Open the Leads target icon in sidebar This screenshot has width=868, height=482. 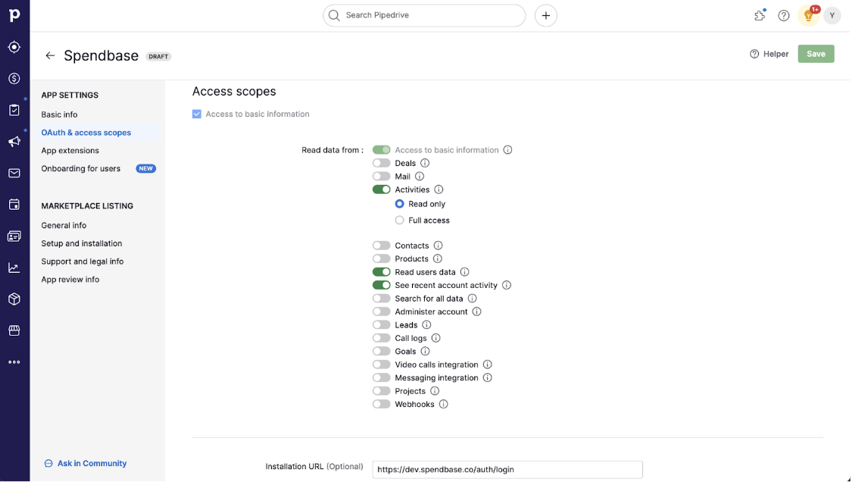coord(14,47)
